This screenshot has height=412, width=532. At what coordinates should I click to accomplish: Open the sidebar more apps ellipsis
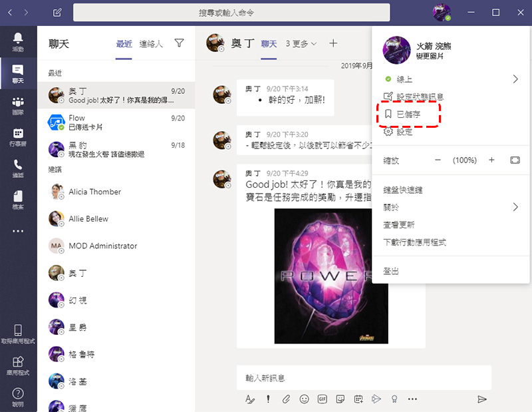click(x=18, y=231)
